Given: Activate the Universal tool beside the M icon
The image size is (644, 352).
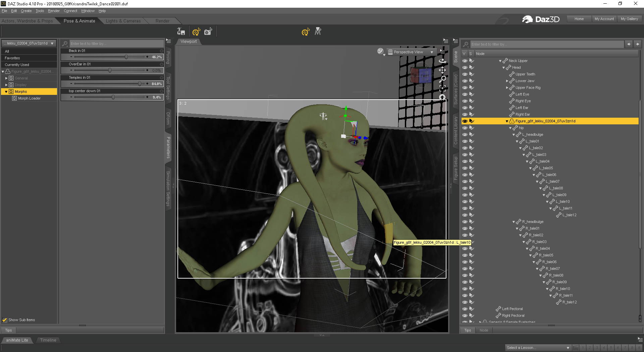Looking at the screenshot, I should click(306, 32).
